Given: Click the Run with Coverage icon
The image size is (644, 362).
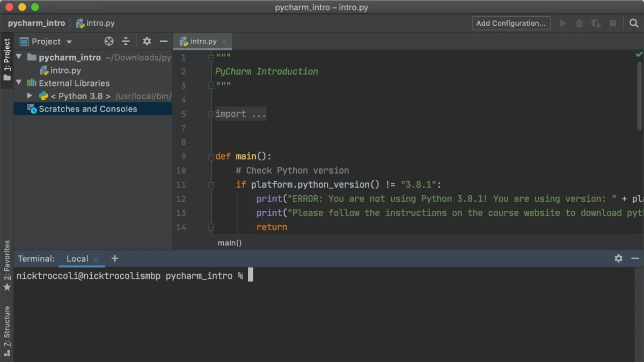Looking at the screenshot, I should click(596, 23).
